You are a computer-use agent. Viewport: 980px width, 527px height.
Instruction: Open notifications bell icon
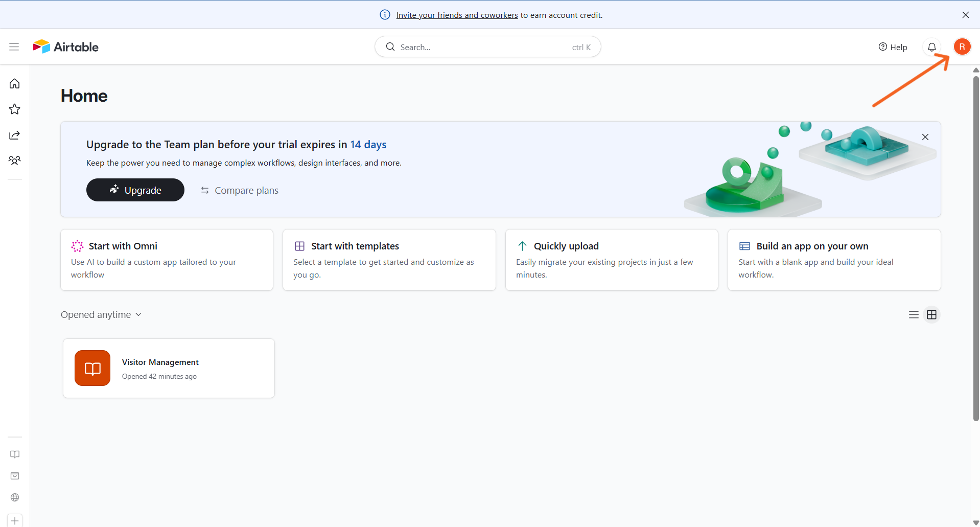coord(932,47)
